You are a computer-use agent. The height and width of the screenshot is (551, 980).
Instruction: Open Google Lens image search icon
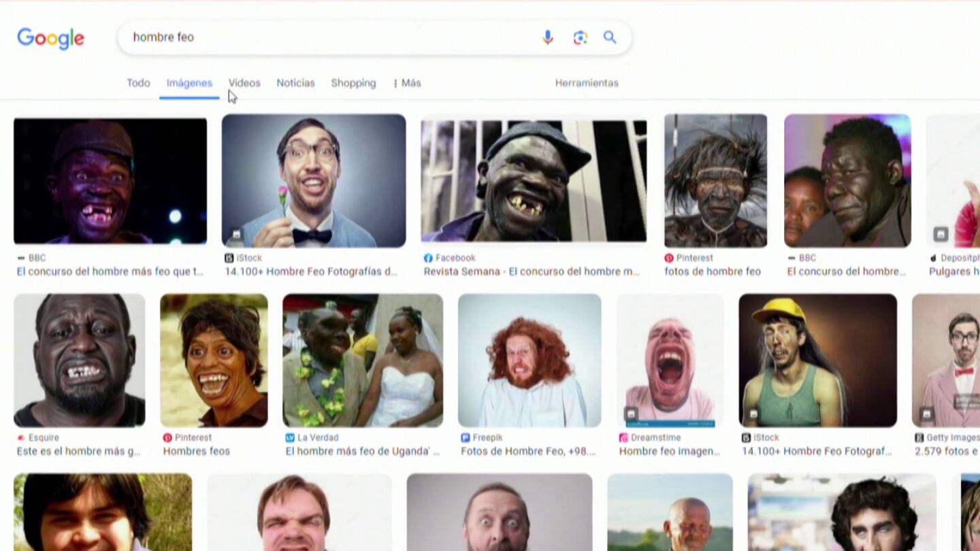[x=580, y=37]
